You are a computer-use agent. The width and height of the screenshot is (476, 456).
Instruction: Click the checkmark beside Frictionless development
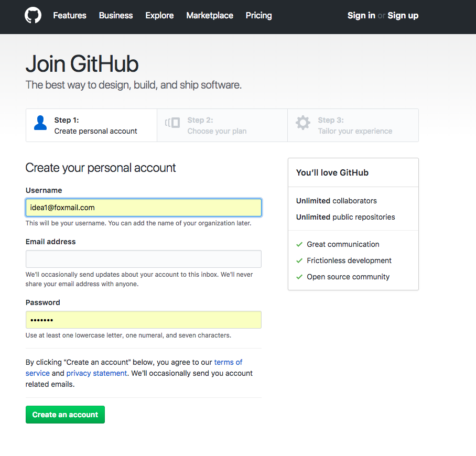pos(299,260)
